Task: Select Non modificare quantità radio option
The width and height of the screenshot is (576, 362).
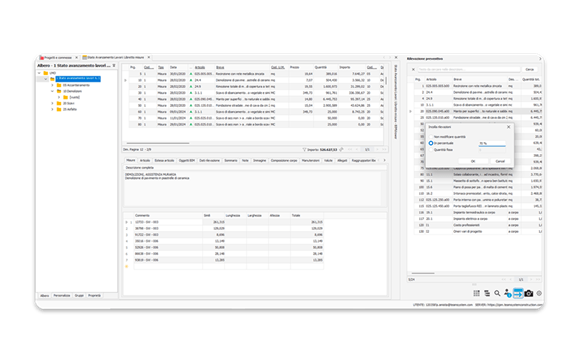Action: tap(431, 137)
